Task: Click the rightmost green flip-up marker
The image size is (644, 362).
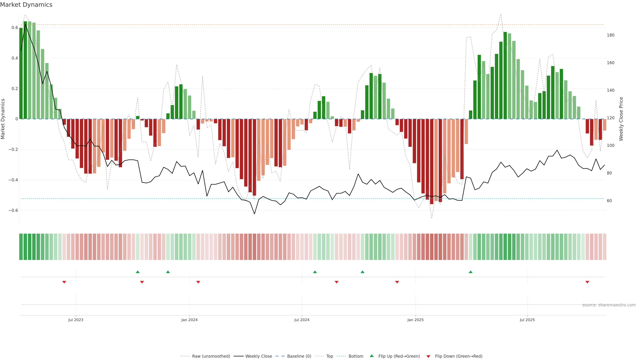Action: pyautogui.click(x=470, y=272)
